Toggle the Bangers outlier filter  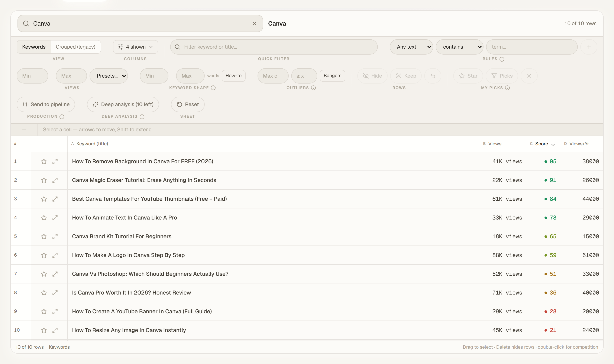point(332,75)
